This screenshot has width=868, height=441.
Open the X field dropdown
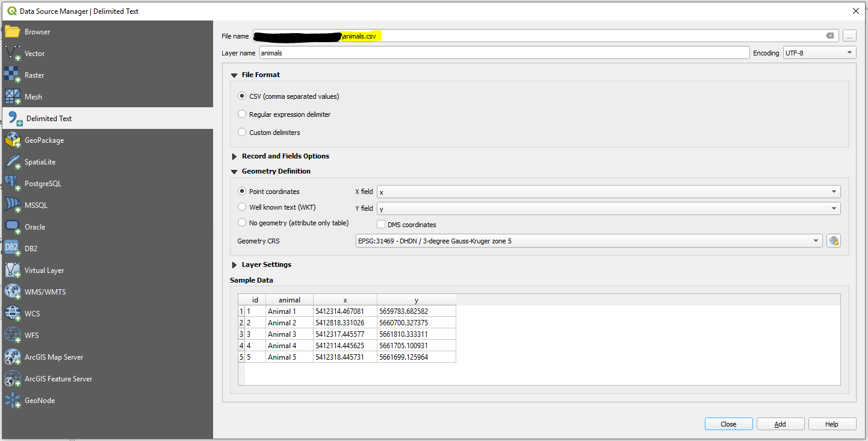[609, 192]
